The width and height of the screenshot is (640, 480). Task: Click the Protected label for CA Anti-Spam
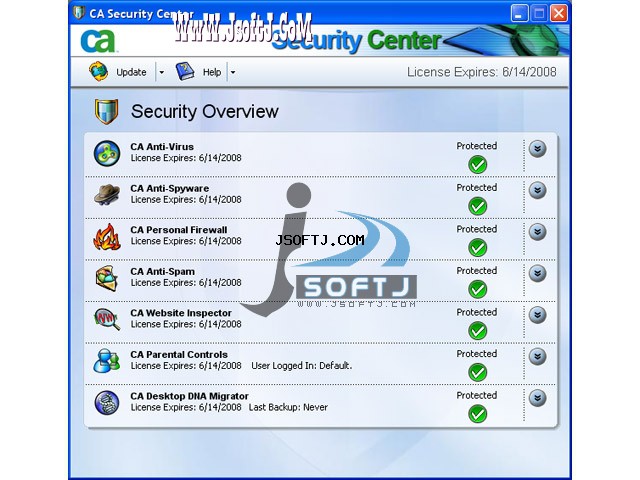click(477, 271)
